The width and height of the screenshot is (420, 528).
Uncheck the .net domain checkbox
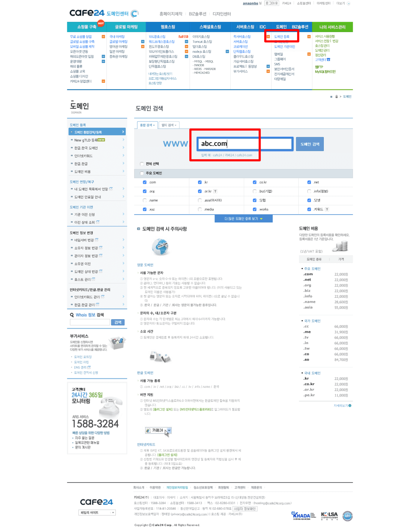309,182
